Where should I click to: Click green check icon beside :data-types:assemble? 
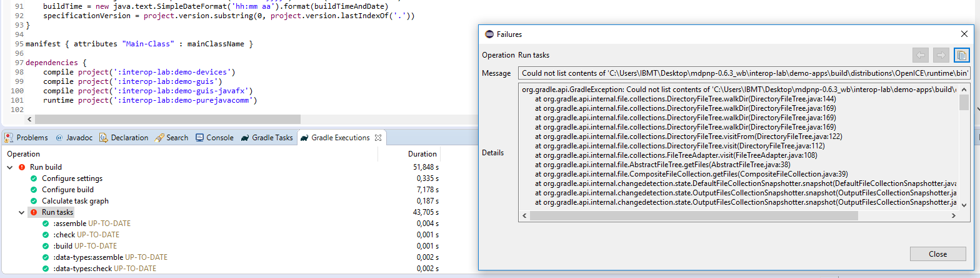[46, 257]
